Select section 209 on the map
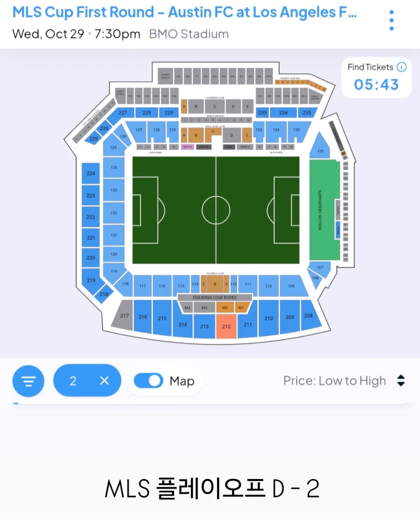Viewport: 420px width, 519px height. coord(290,317)
